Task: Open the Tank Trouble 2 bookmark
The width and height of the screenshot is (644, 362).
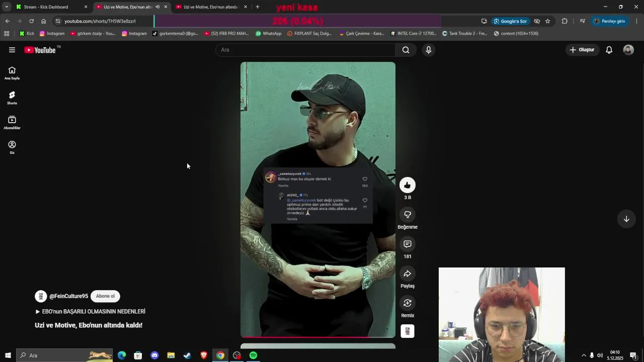Action: coord(464,34)
